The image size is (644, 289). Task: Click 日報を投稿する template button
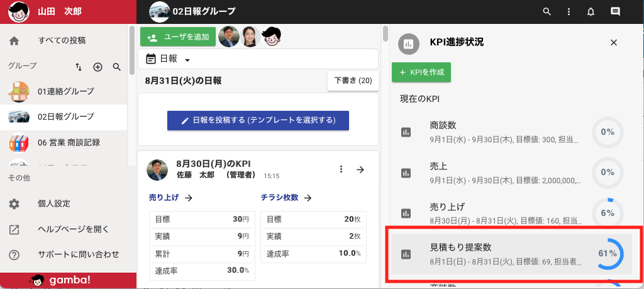tap(258, 120)
